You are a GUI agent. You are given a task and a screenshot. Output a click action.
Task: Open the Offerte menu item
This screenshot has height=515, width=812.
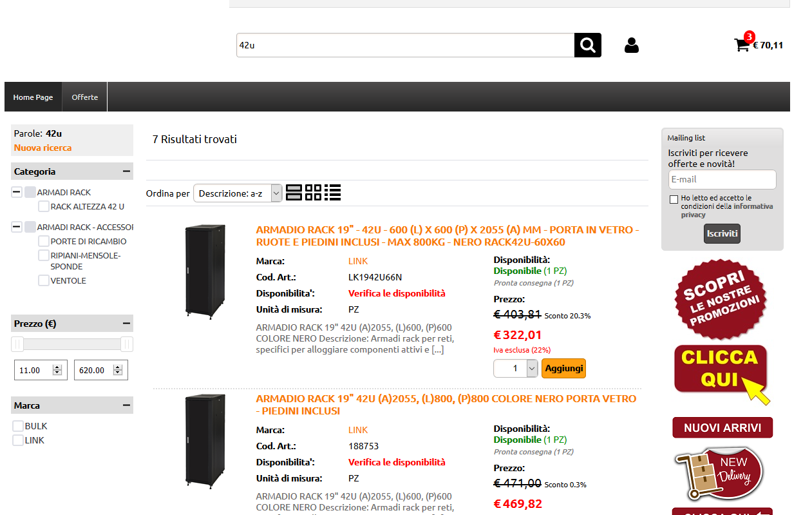coord(85,97)
